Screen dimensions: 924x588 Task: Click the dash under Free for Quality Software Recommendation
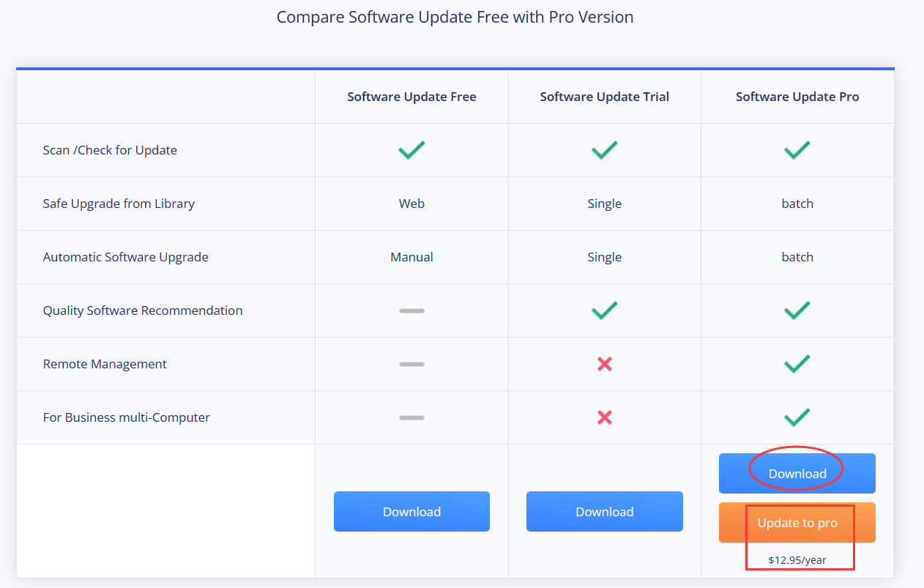pyautogui.click(x=411, y=310)
